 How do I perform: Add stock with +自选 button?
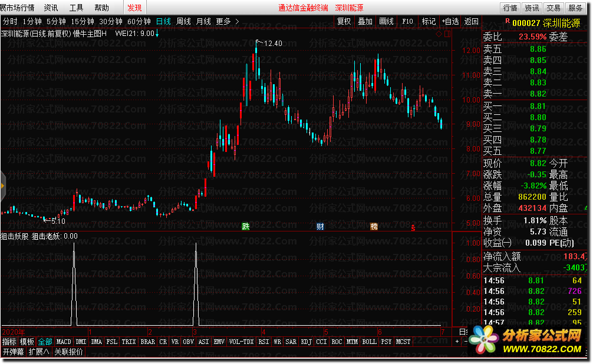(x=450, y=22)
